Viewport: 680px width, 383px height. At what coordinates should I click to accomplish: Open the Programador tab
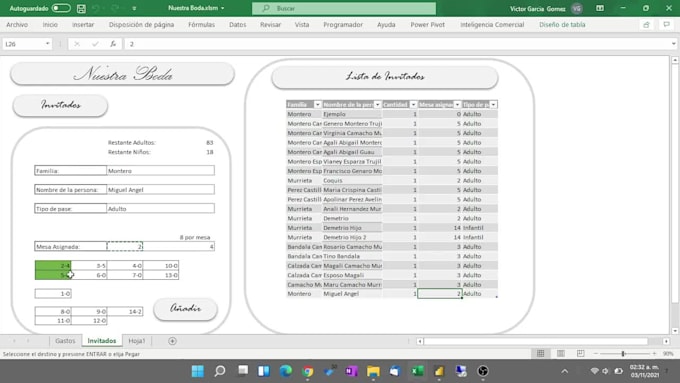343,25
